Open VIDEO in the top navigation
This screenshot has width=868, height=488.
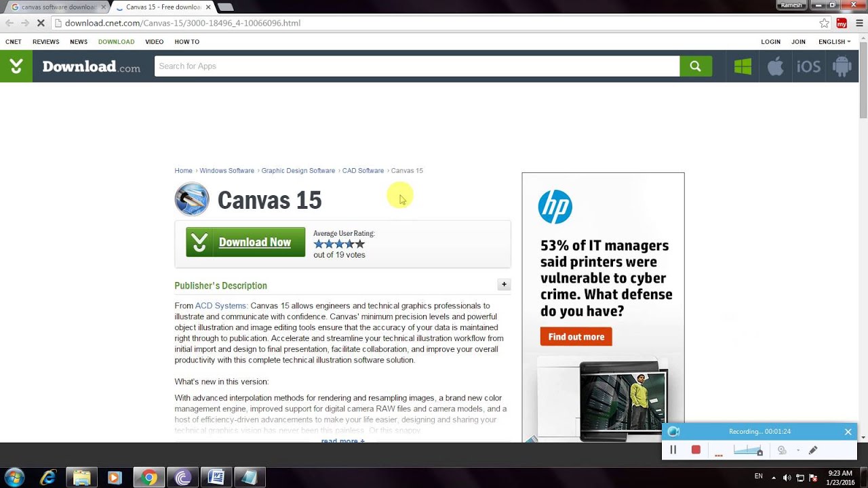pyautogui.click(x=155, y=42)
